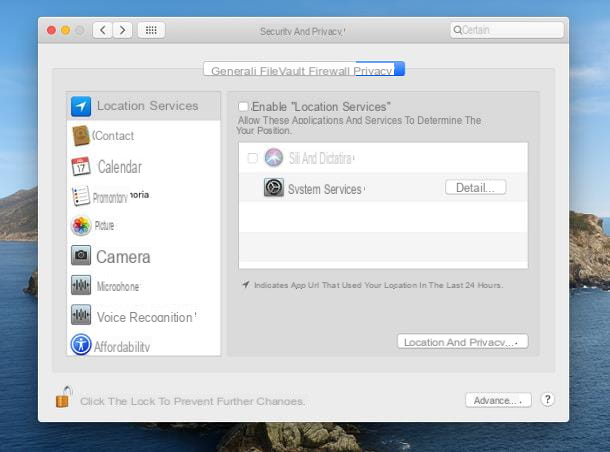Viewport: 610px width, 452px height.
Task: Go forward with the right chevron
Action: pos(123,30)
